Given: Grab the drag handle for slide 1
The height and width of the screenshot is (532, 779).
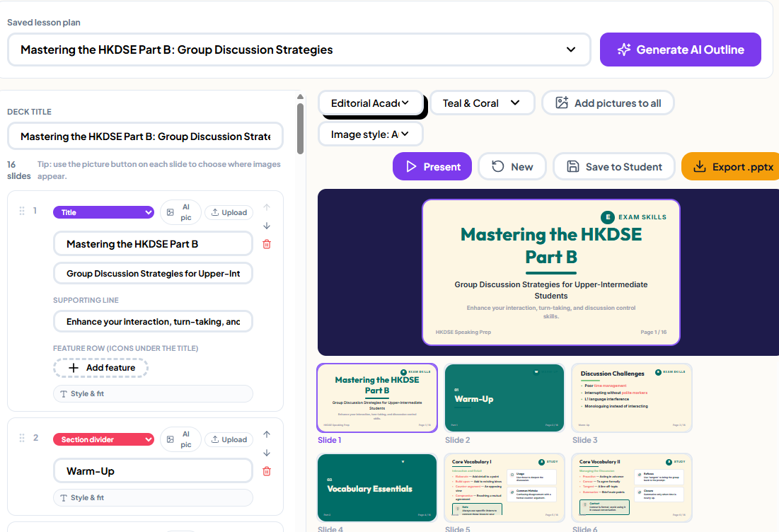Looking at the screenshot, I should (x=22, y=211).
